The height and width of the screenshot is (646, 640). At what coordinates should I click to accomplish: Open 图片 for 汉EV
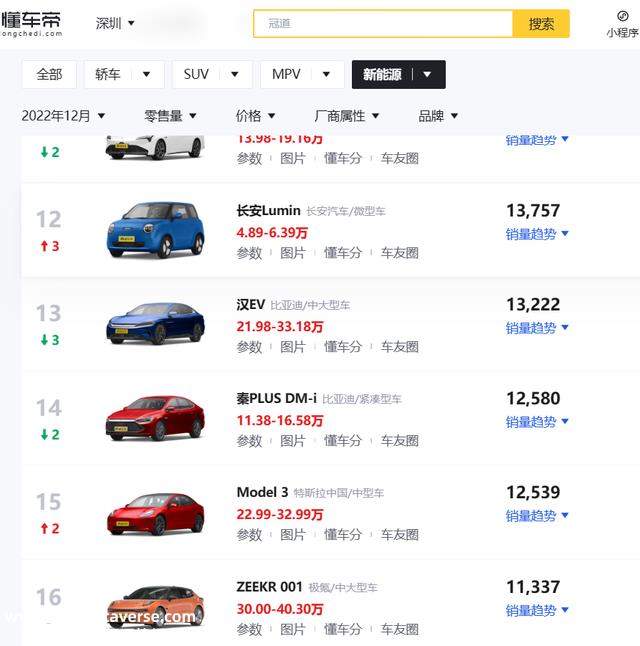293,346
